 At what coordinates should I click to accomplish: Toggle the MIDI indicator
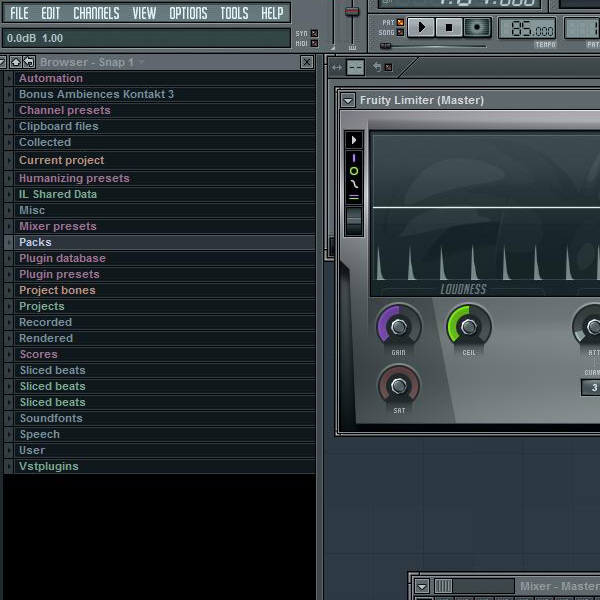tap(315, 43)
